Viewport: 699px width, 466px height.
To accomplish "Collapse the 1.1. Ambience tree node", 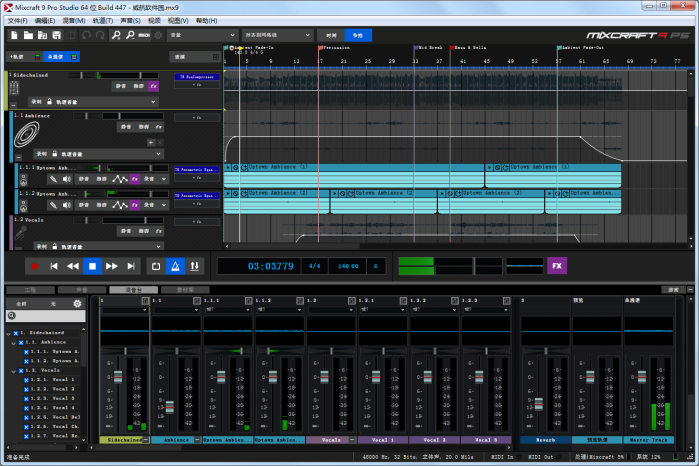I will [x=11, y=342].
